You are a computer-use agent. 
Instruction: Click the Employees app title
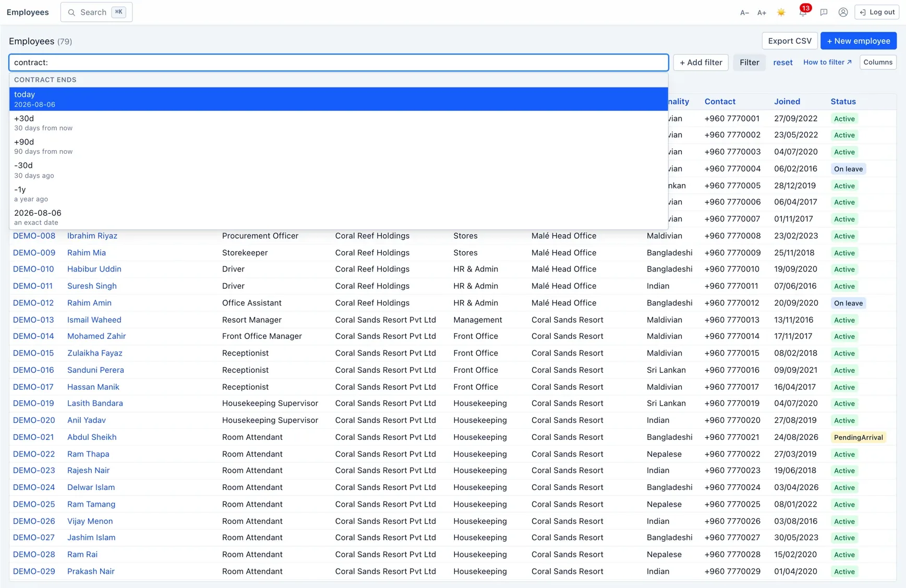click(x=28, y=12)
